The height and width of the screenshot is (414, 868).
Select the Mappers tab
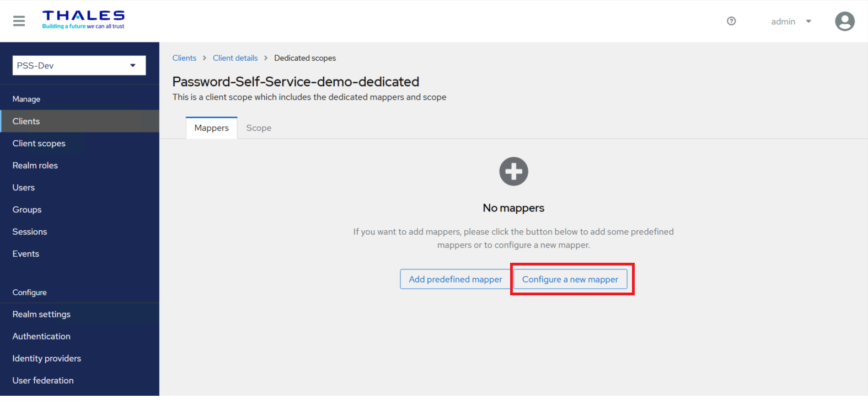coord(211,128)
